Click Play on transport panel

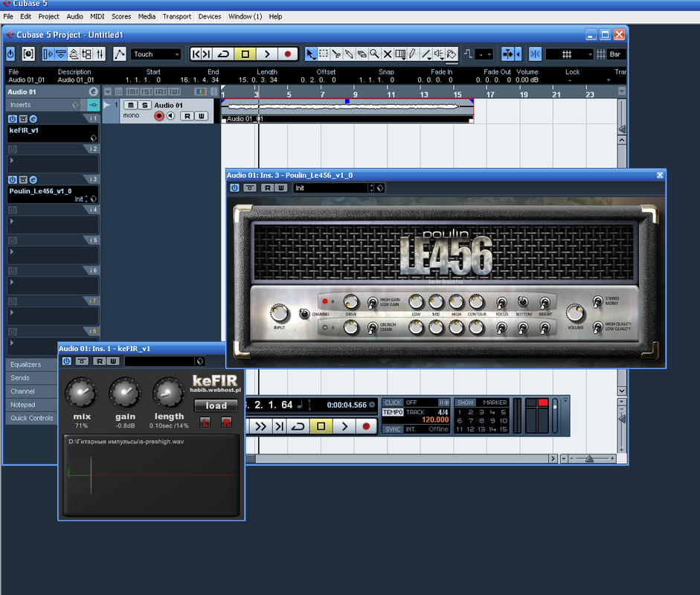(344, 426)
